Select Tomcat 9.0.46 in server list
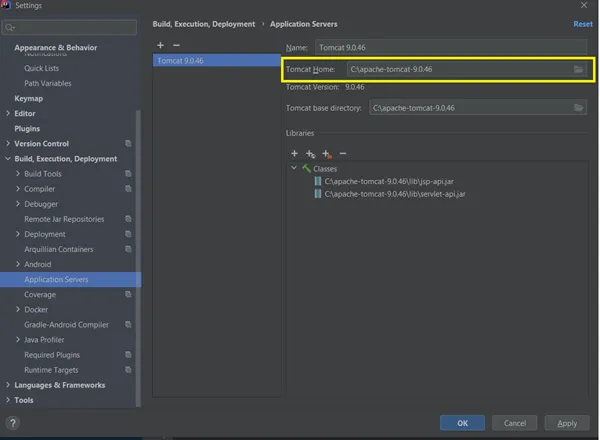 (x=217, y=60)
